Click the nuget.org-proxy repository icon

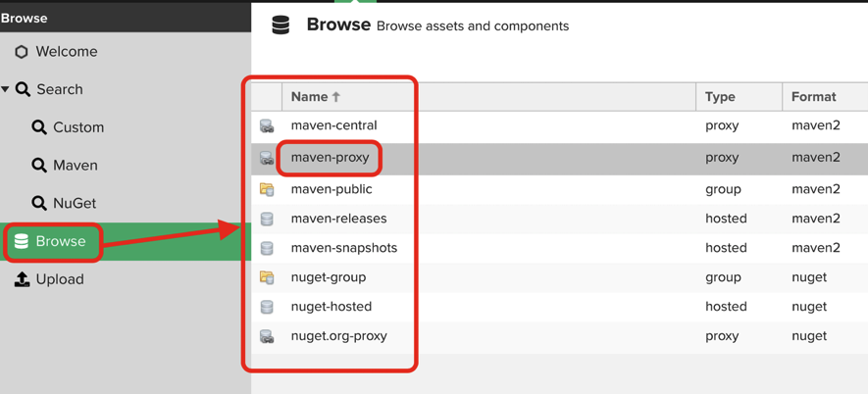[x=267, y=336]
